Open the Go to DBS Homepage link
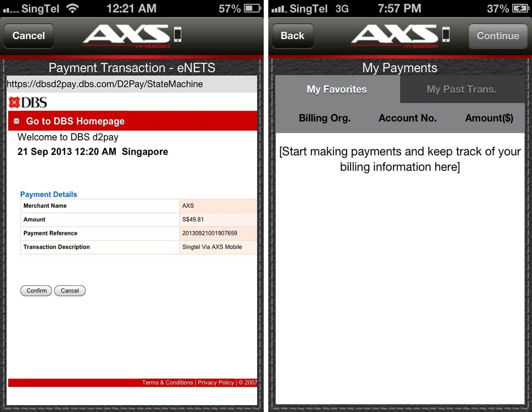Screen dimensions: 532x412 point(75,121)
